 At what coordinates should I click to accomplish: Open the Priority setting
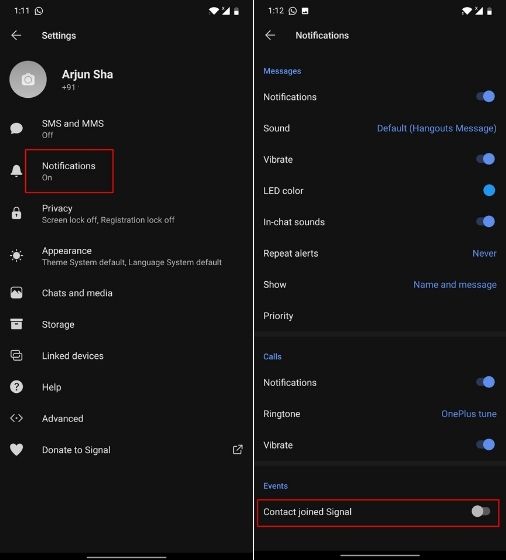[x=380, y=316]
